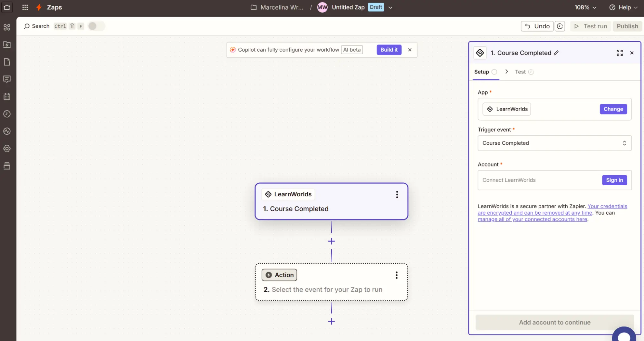Switch to the Test tab

[524, 72]
